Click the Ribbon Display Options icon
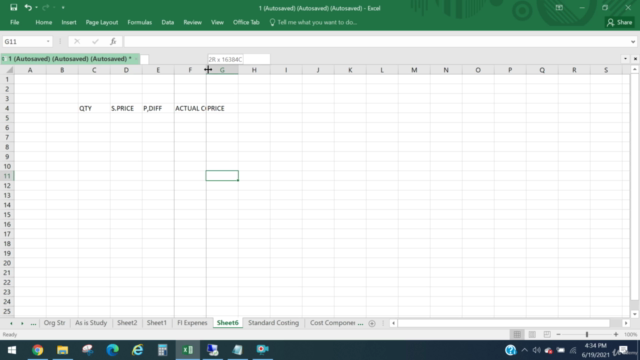Screen dimensions: 640x360 (559, 8)
